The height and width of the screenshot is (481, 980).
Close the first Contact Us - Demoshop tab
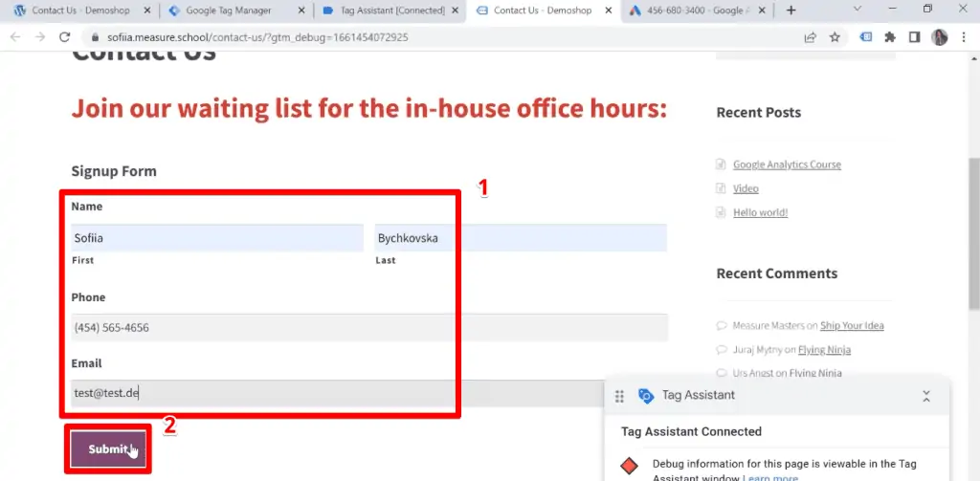(146, 11)
